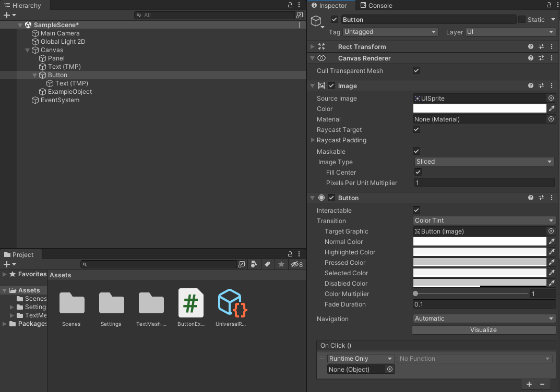Open the Navigation mode dropdown

coord(484,318)
